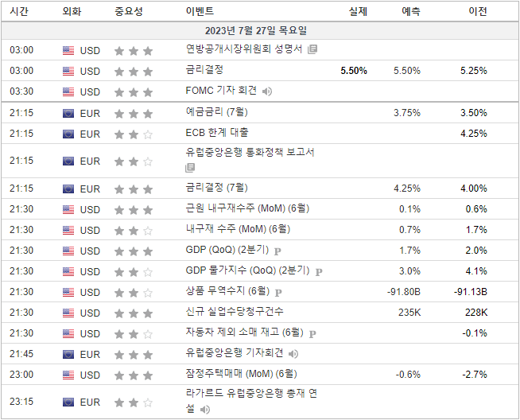Open the 예금금리 (7월) event
Image resolution: width=520 pixels, height=420 pixels.
coord(216,113)
